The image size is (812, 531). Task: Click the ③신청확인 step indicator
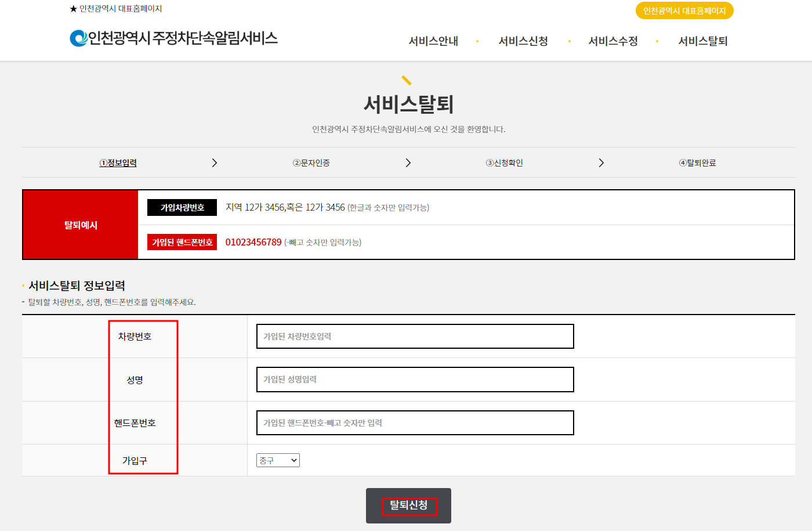click(x=504, y=163)
